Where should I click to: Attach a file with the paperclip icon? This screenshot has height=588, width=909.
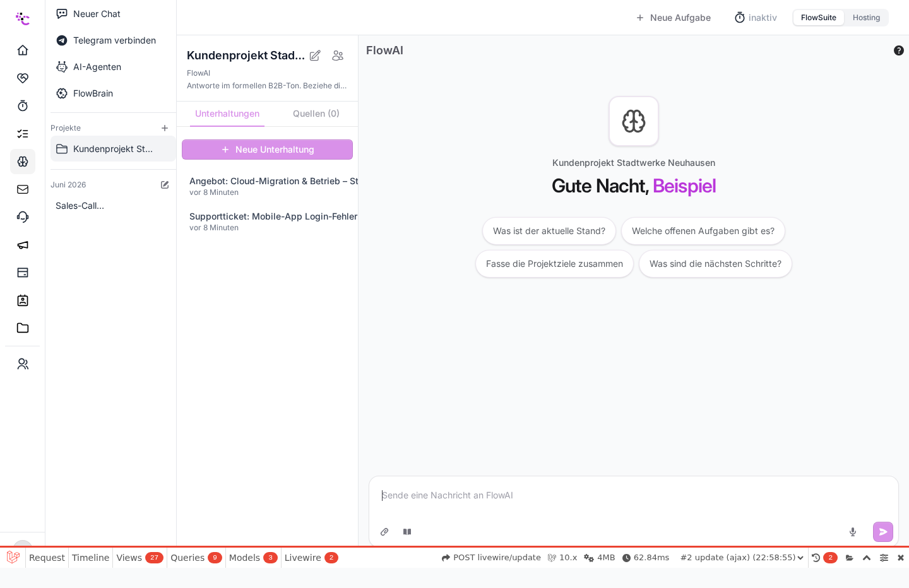(x=384, y=532)
